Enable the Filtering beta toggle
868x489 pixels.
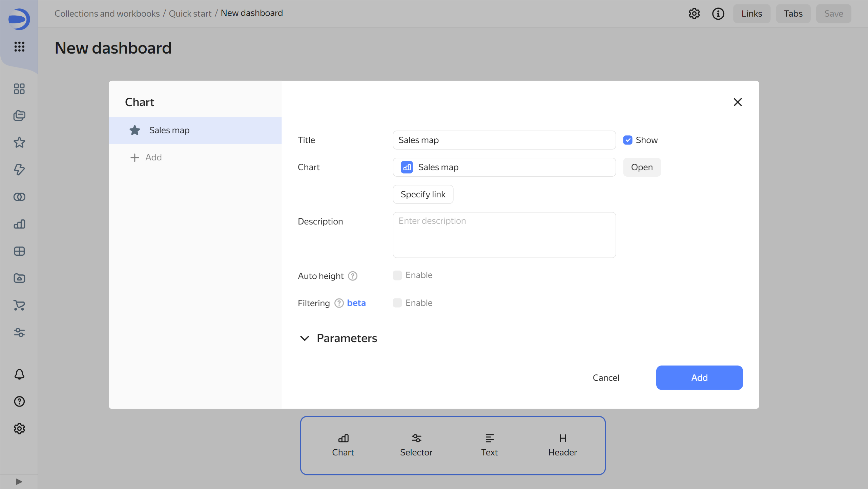point(397,303)
